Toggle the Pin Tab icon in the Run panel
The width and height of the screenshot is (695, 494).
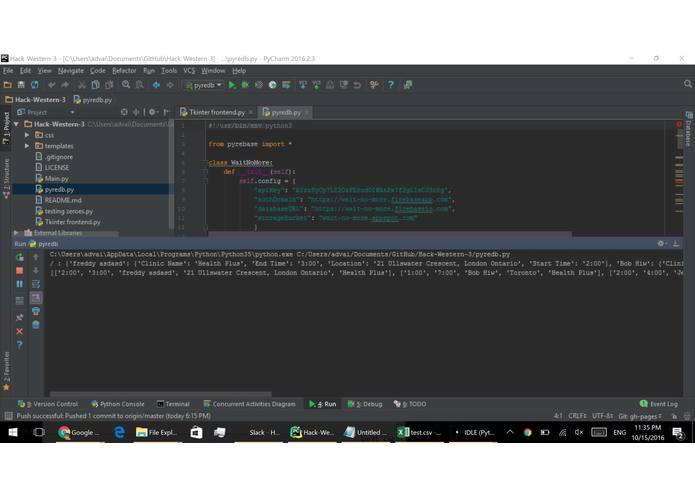(x=20, y=317)
